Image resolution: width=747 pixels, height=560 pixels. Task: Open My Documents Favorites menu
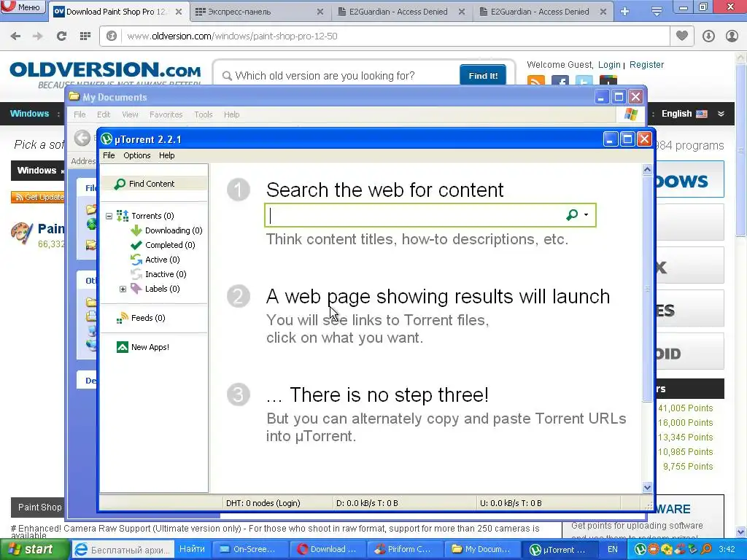[x=166, y=114]
